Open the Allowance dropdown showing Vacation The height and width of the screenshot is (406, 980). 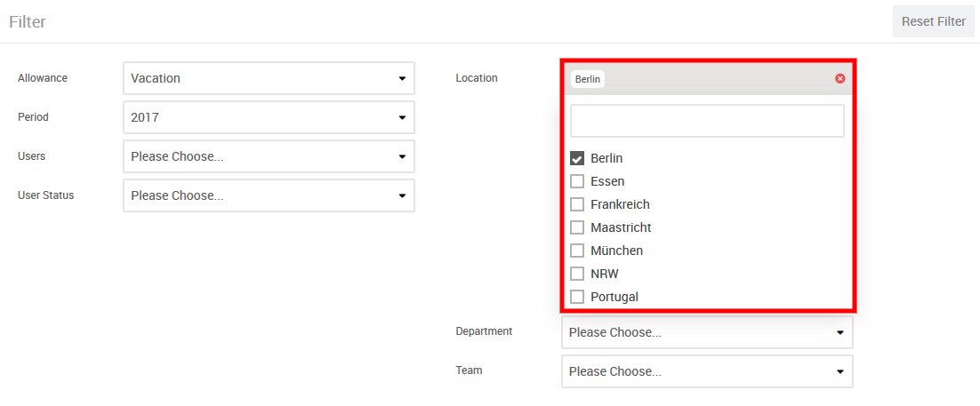(x=269, y=78)
